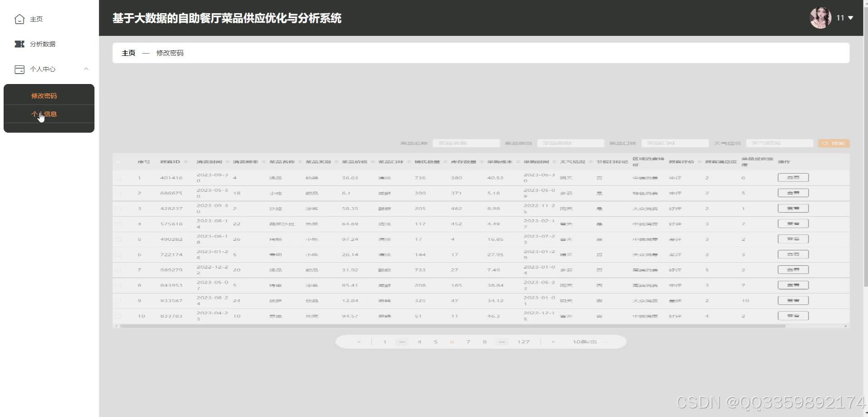Viewport: 868px width, 417px height.
Task: Click 查看 button for customer 722174
Action: click(793, 254)
